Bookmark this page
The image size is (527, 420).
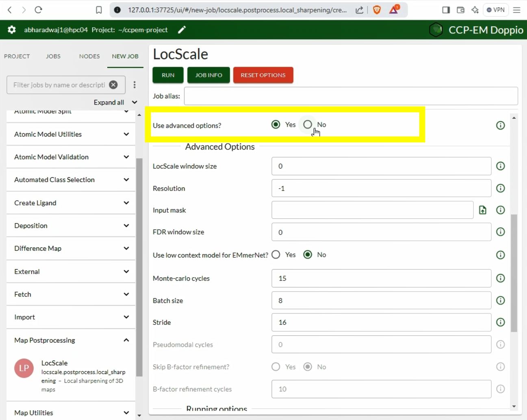pos(99,10)
